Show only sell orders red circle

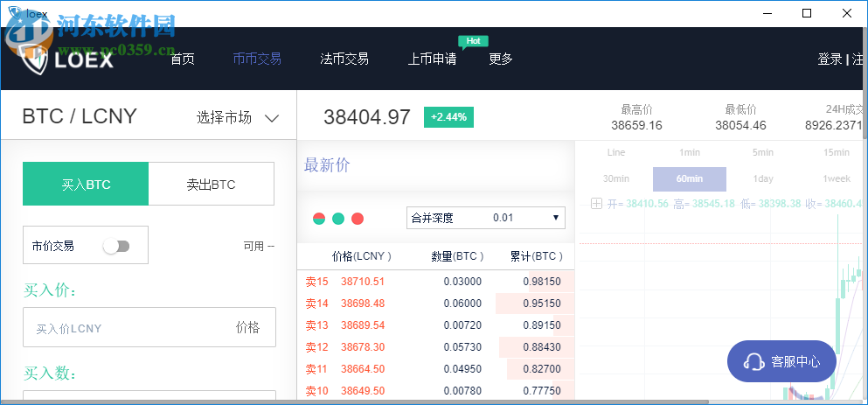(x=358, y=219)
